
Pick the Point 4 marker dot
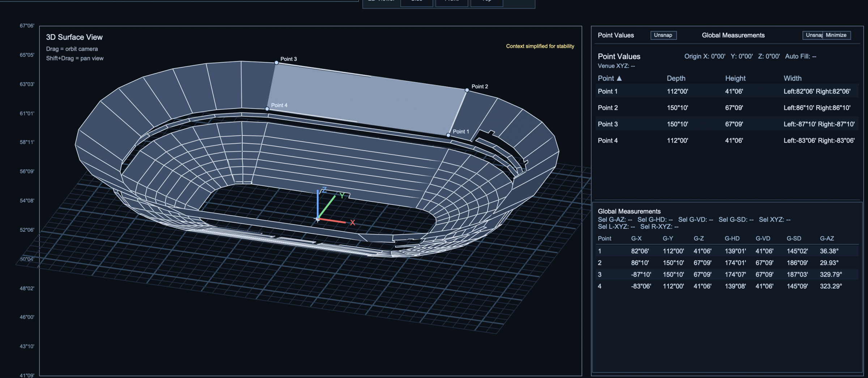pyautogui.click(x=267, y=109)
